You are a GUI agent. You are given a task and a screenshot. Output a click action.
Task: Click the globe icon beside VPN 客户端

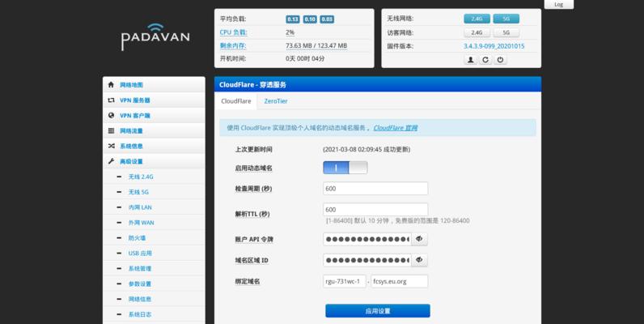coord(111,116)
